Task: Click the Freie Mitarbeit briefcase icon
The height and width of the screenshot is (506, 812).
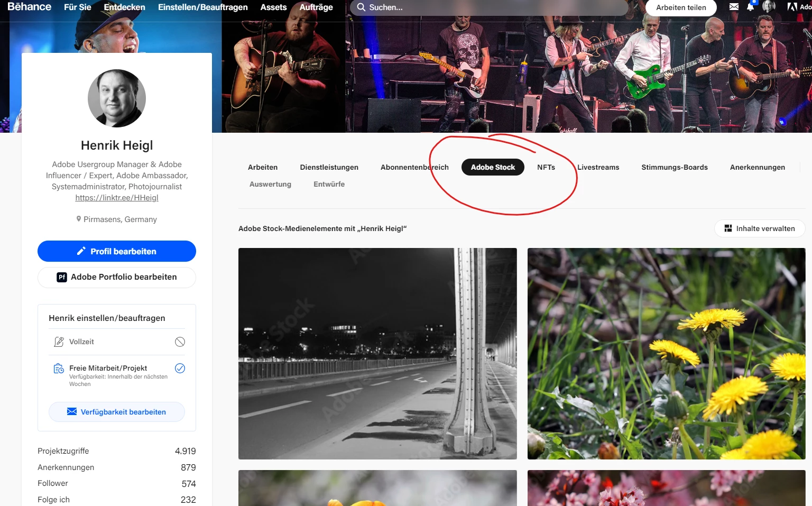Action: coord(59,369)
